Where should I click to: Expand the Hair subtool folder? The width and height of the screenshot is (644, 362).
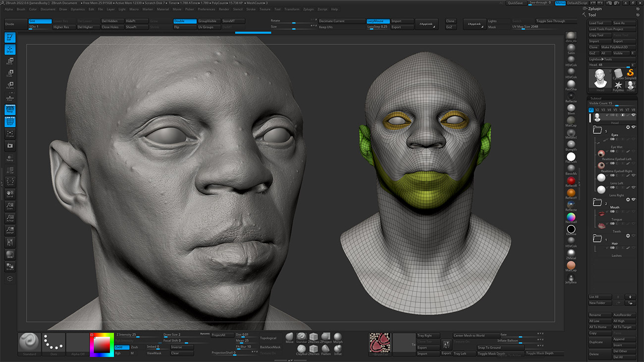click(x=597, y=239)
